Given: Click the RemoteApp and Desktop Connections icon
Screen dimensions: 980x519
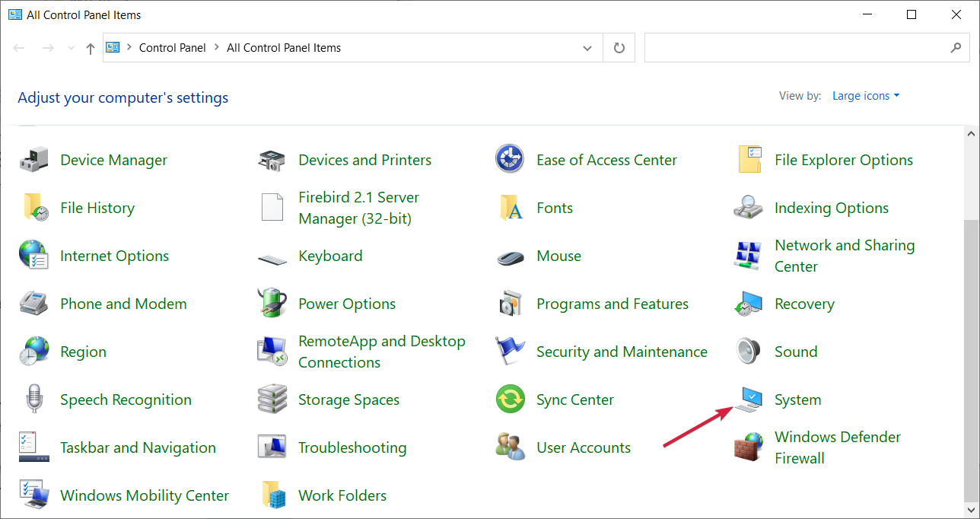Looking at the screenshot, I should tap(272, 352).
